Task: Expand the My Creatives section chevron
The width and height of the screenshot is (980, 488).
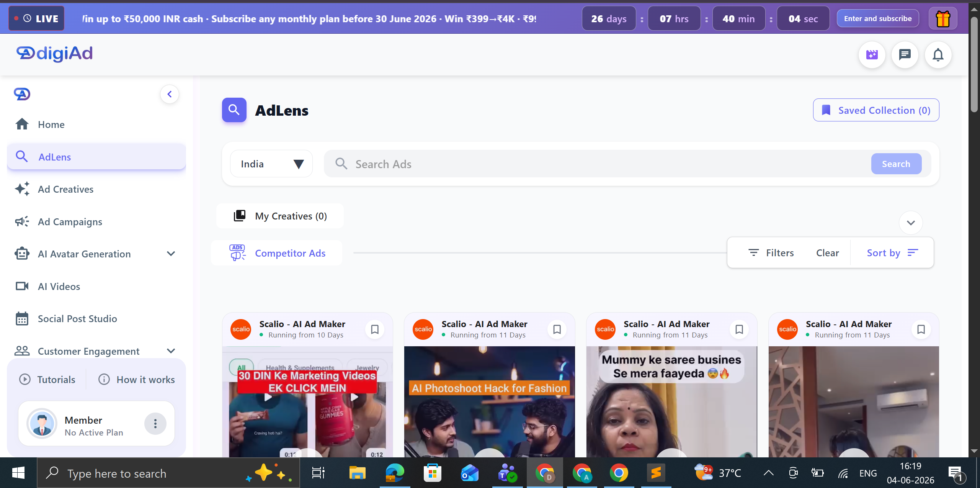Action: click(911, 223)
